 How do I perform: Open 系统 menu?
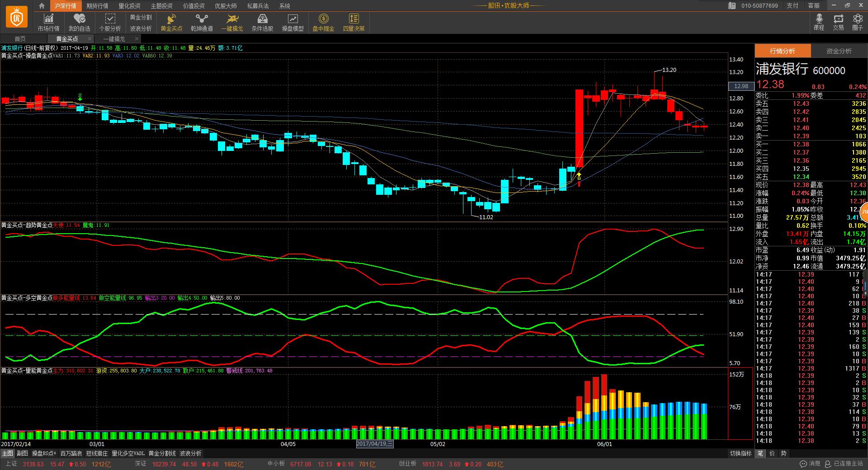[x=285, y=6]
